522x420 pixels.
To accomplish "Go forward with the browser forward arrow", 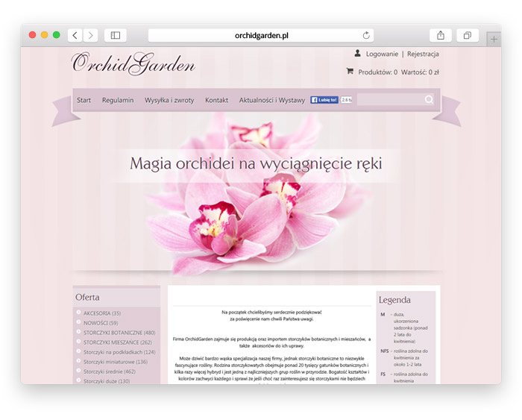I will point(90,35).
